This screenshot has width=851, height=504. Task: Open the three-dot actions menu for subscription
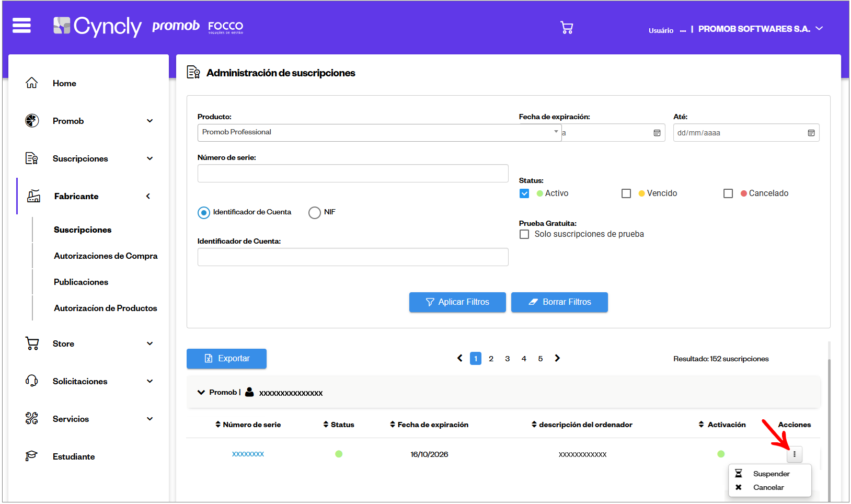click(x=794, y=454)
